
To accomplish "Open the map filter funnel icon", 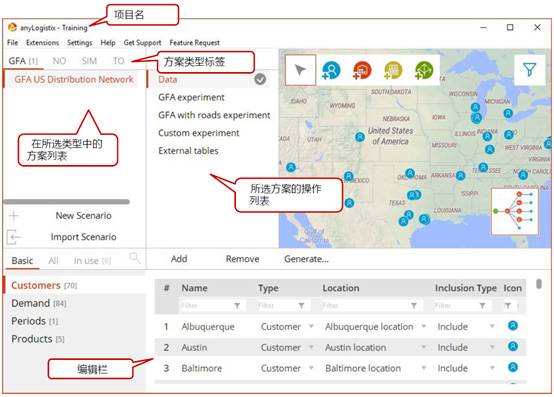I will (529, 70).
